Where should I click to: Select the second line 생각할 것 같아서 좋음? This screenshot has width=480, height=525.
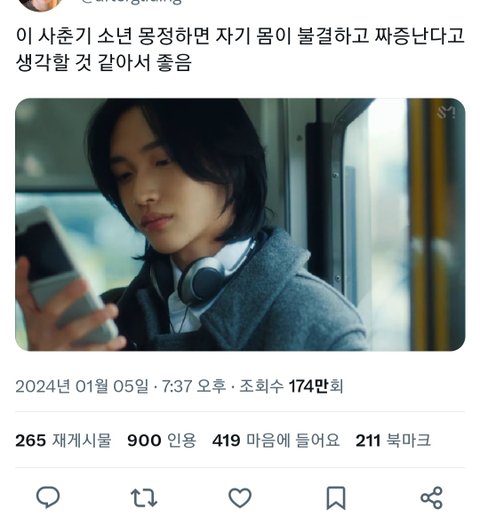click(x=104, y=62)
